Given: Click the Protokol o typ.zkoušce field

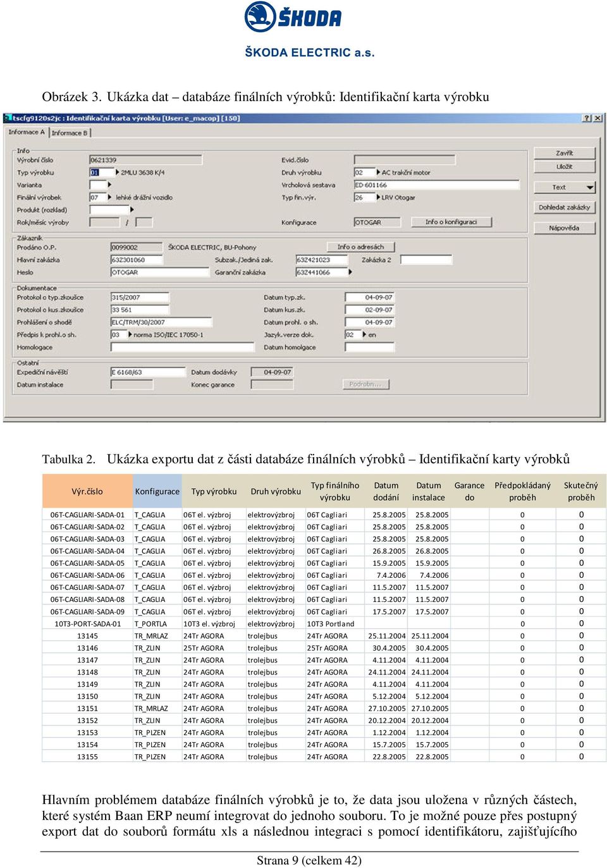Looking at the screenshot, I should [140, 297].
